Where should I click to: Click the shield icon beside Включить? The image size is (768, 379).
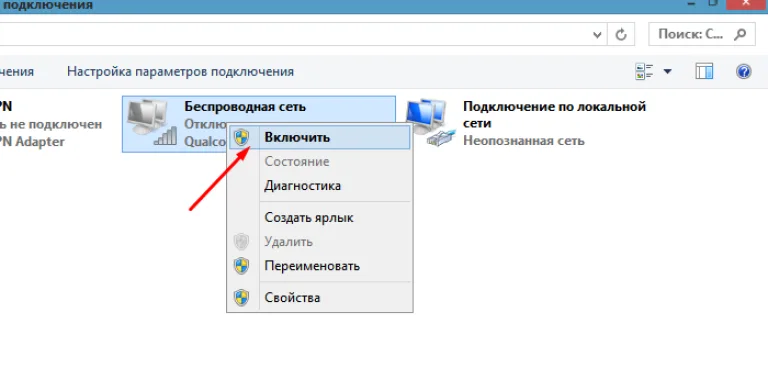[x=241, y=138]
